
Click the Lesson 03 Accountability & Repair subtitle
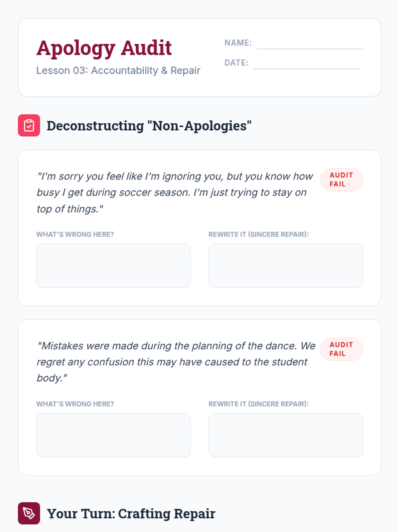pos(118,70)
